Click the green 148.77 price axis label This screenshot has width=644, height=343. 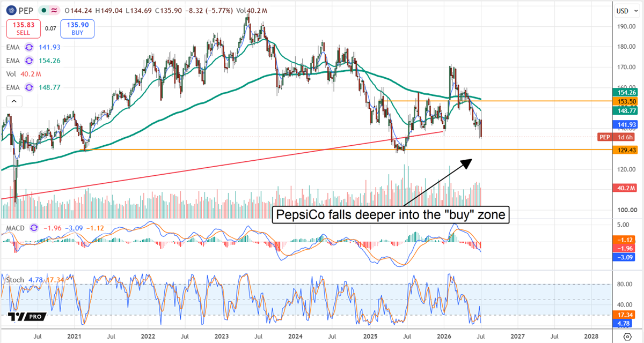(625, 111)
